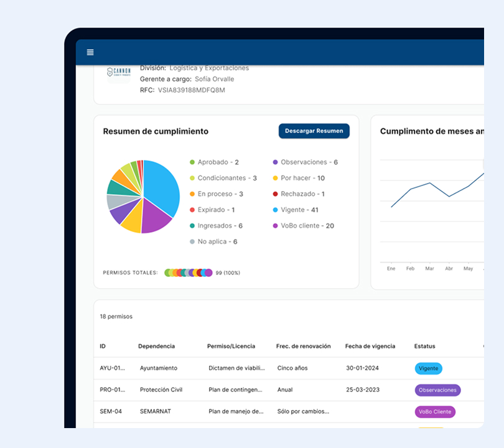Click the SEMARNAT dependency cell

[156, 411]
